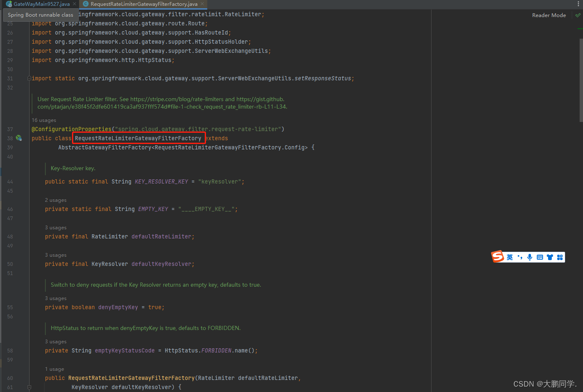The width and height of the screenshot is (583, 392).
Task: Click the class name RequestRateLimiterGatewayFilterFactory on line 38
Action: 138,138
